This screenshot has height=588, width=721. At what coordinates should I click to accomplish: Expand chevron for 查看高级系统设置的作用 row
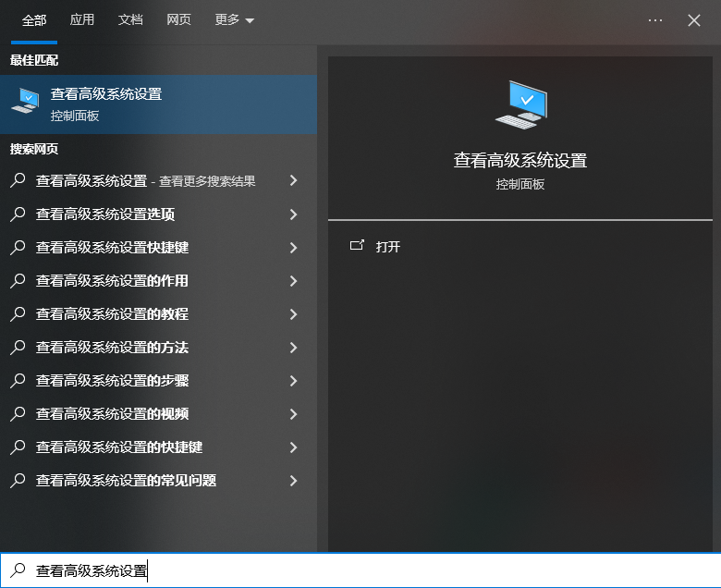[x=293, y=281]
